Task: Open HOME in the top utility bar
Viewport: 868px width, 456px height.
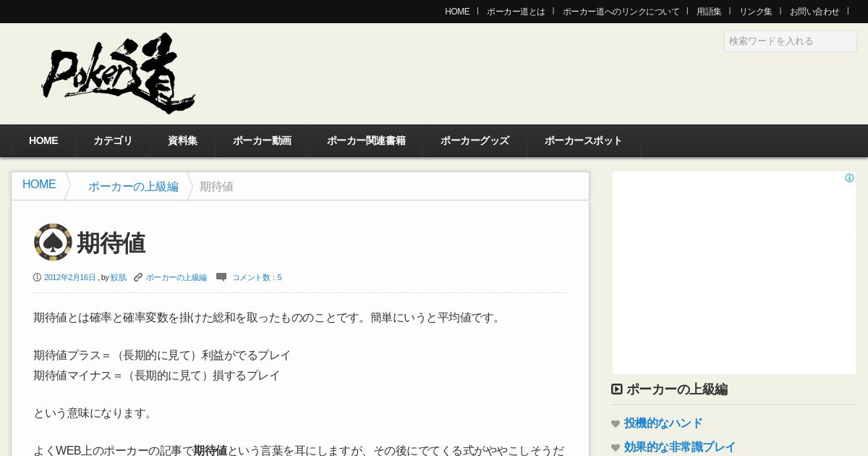Action: pos(457,12)
